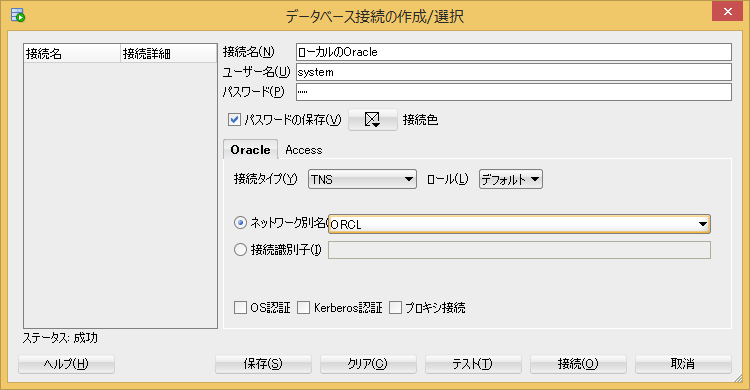Click the 保存(S) button

coord(263,364)
